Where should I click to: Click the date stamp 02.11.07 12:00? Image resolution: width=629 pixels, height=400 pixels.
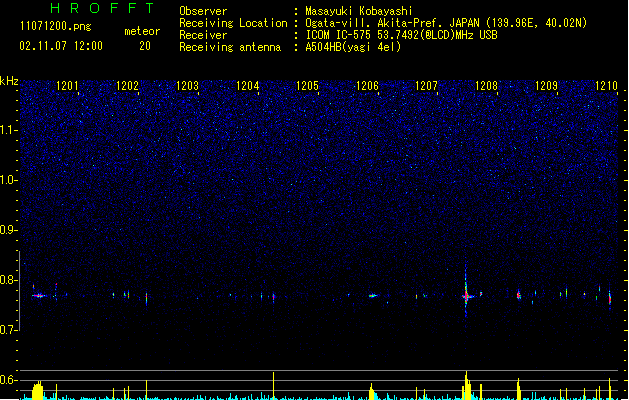tap(61, 46)
